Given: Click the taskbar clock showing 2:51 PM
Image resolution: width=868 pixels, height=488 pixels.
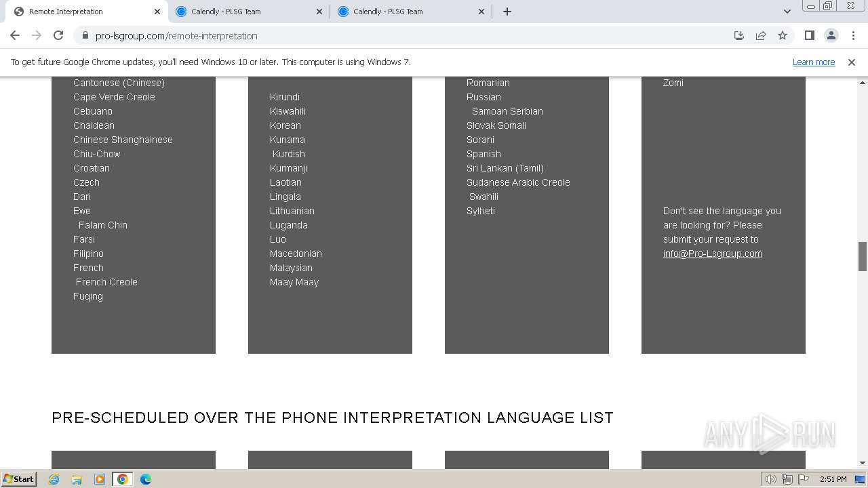Looking at the screenshot, I should (x=833, y=479).
